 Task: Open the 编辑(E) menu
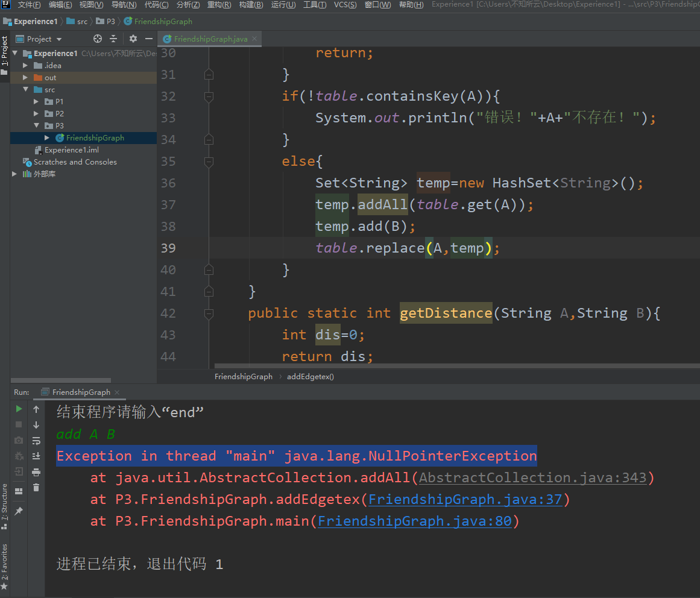click(x=60, y=5)
